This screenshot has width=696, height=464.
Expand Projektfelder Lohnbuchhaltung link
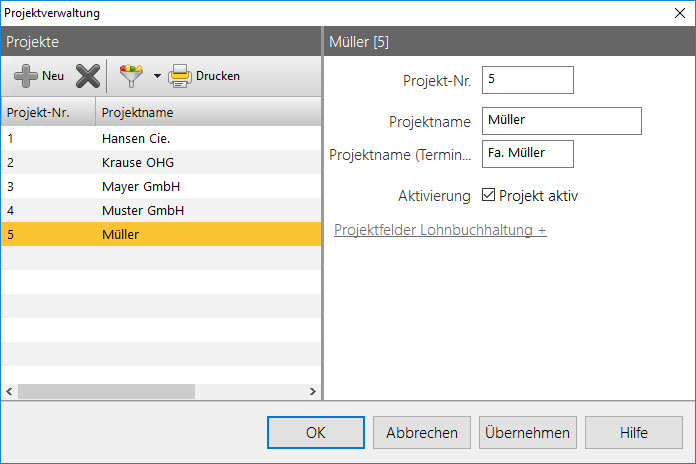tap(440, 231)
